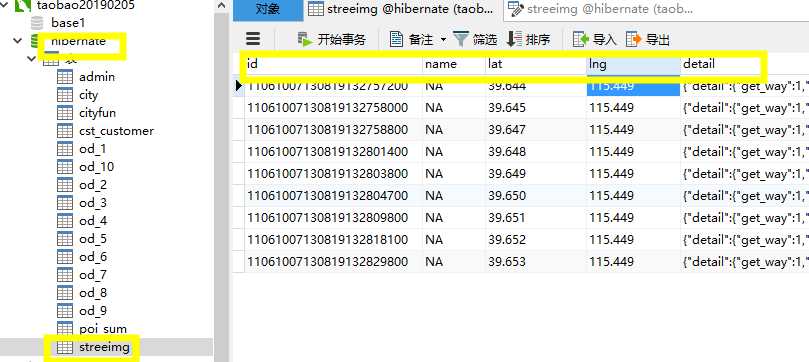The image size is (809, 362).
Task: Click the export (导出) icon
Action: pyautogui.click(x=634, y=39)
